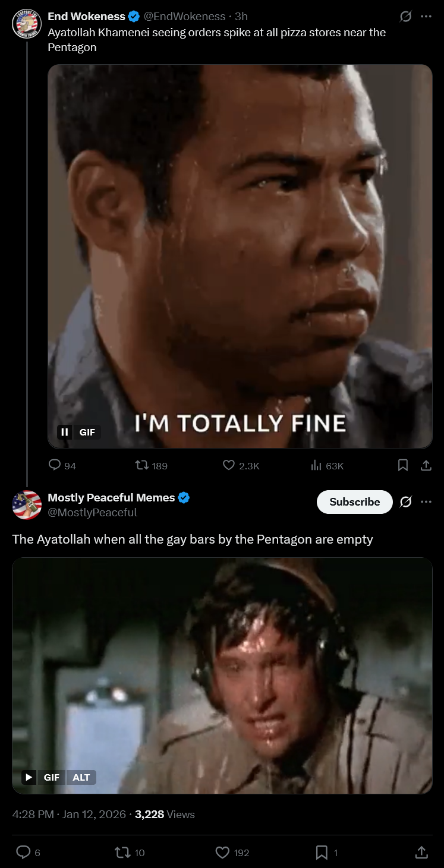
Task: Bookmark the End Wokeness post
Action: [403, 465]
